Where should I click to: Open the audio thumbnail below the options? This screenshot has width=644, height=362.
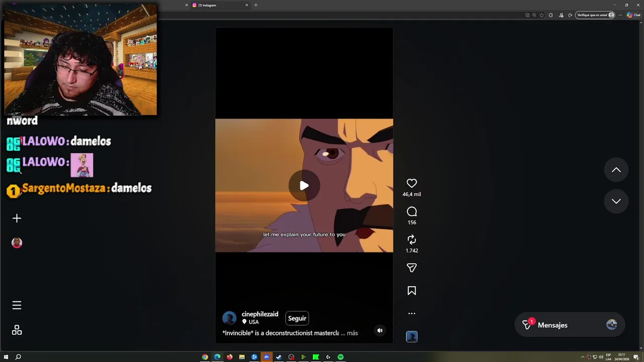412,337
